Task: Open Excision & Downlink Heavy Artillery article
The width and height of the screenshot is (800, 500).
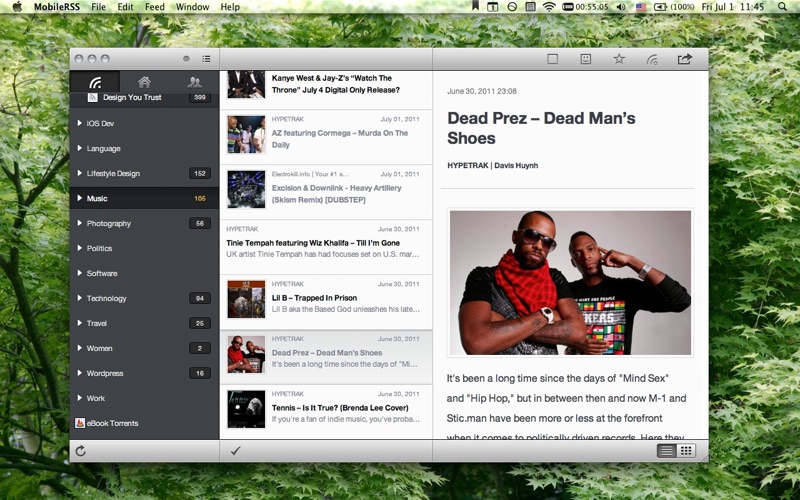Action: point(326,192)
